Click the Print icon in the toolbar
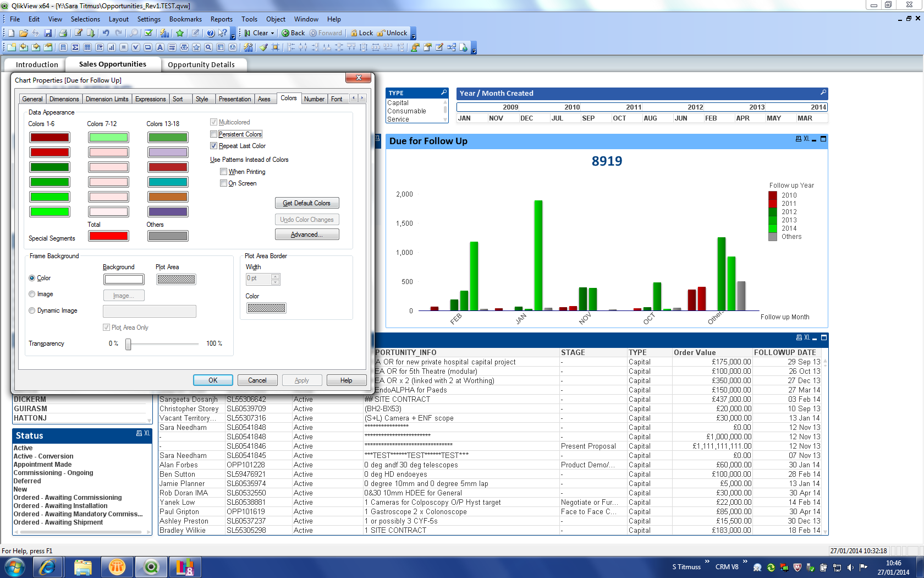This screenshot has height=578, width=924. (63, 33)
